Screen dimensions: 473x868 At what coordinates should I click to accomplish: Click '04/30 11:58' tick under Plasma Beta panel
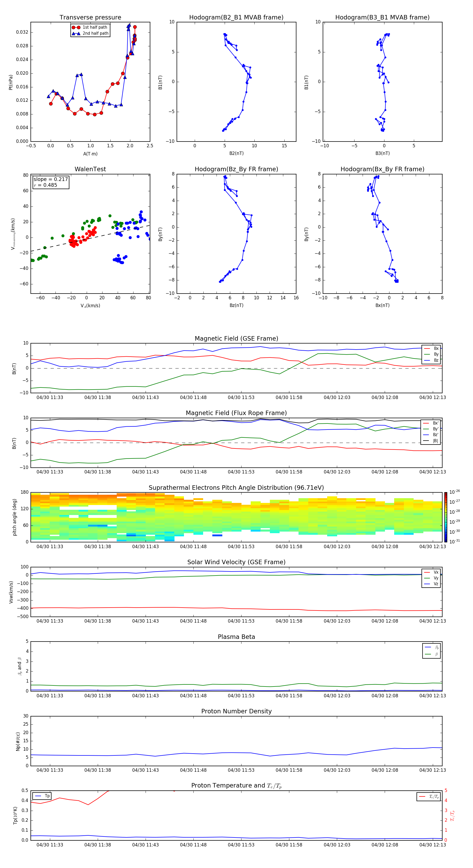(289, 696)
